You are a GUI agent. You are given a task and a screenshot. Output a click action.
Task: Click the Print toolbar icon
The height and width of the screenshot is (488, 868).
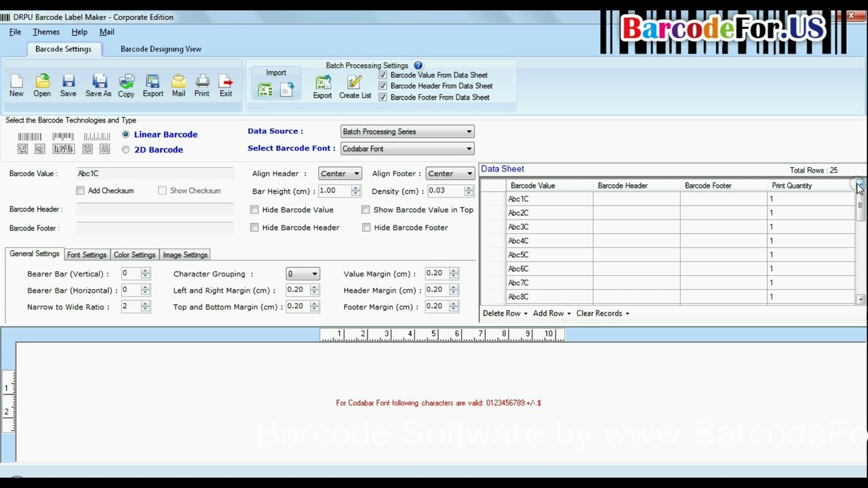202,82
